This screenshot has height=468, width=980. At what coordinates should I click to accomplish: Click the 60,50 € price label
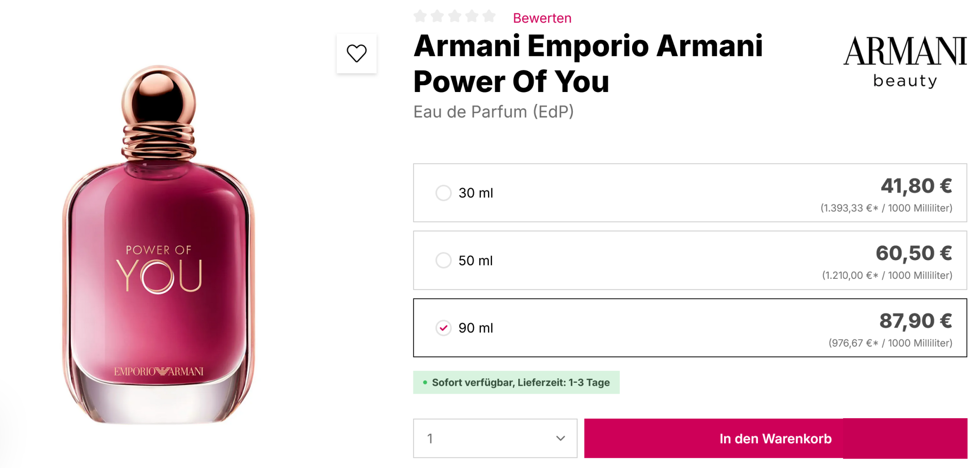(x=913, y=253)
